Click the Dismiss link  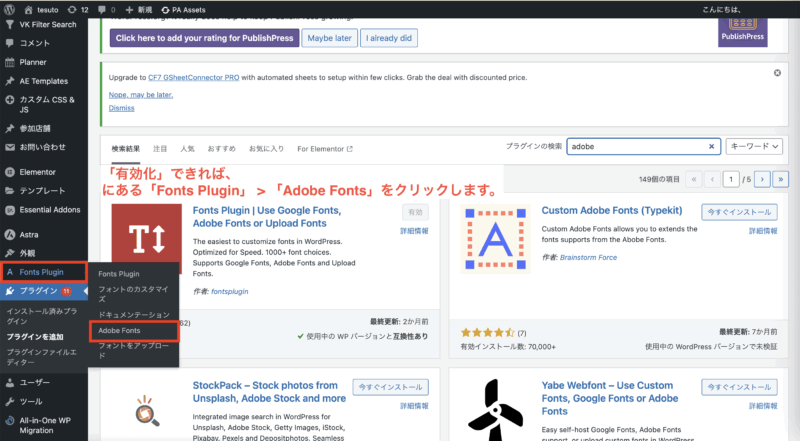[x=121, y=108]
